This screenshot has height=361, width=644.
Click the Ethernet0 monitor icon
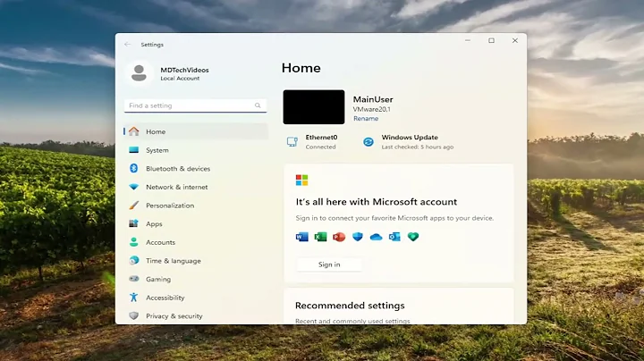pos(292,142)
